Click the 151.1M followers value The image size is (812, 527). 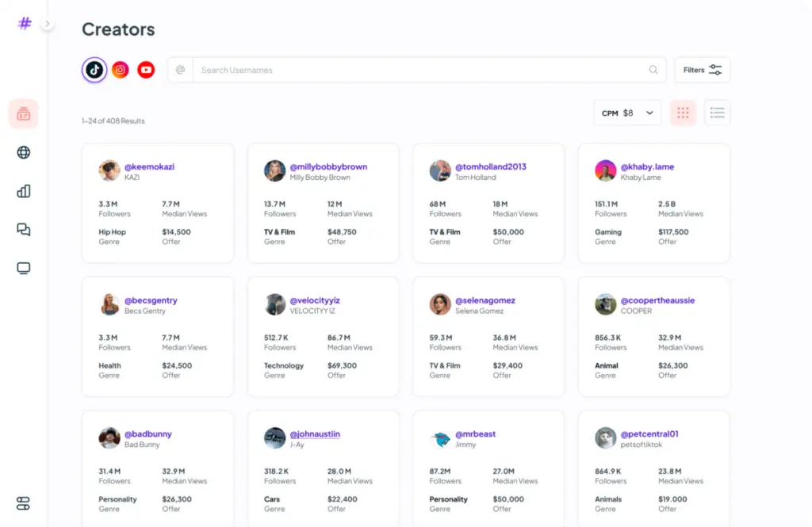[606, 204]
